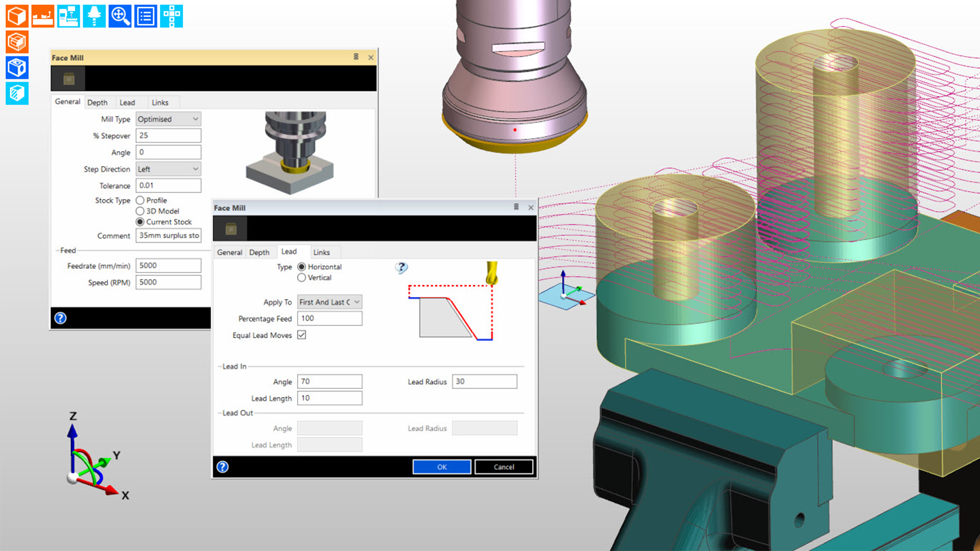Open the CNC machine simulation icon
980x551 pixels.
click(68, 16)
